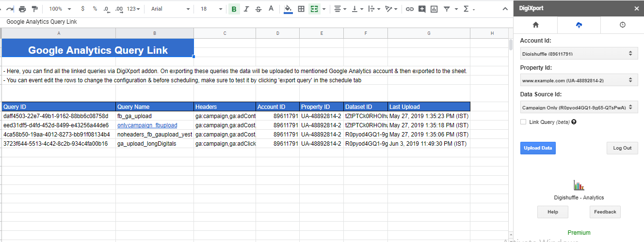
Task: Open the fill color picker
Action: (288, 9)
